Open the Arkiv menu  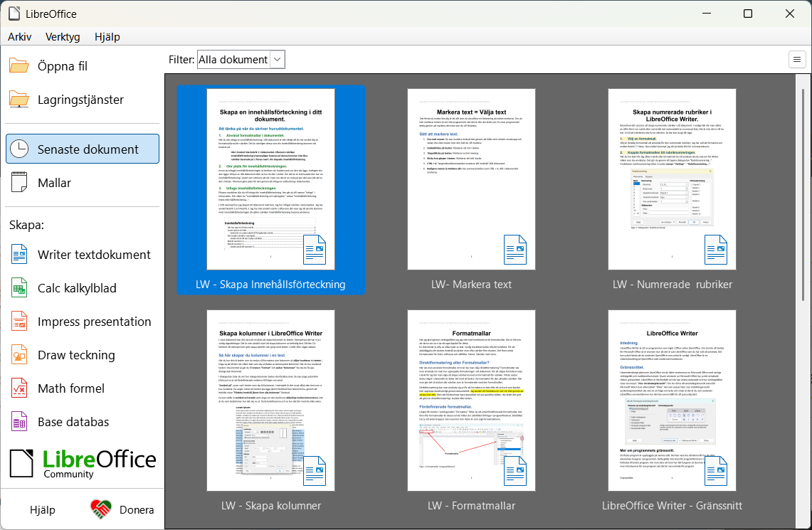20,37
